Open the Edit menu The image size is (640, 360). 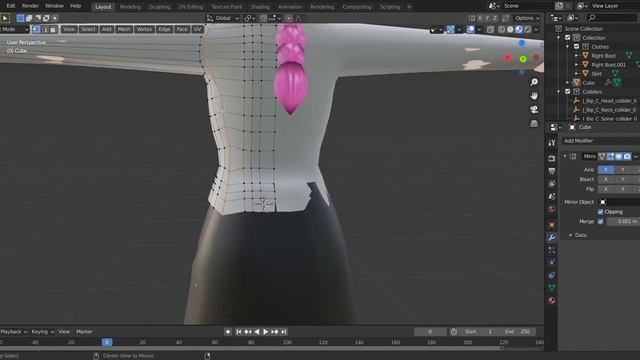tap(11, 6)
